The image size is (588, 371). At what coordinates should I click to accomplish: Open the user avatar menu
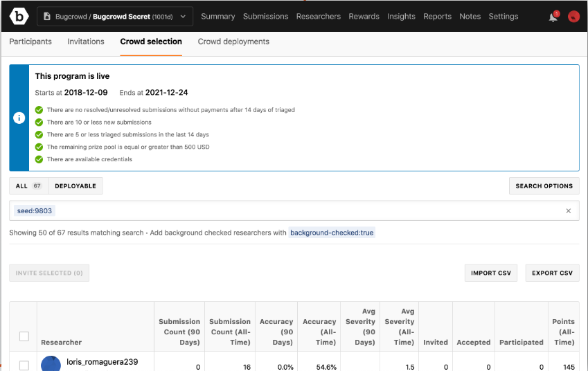point(573,17)
